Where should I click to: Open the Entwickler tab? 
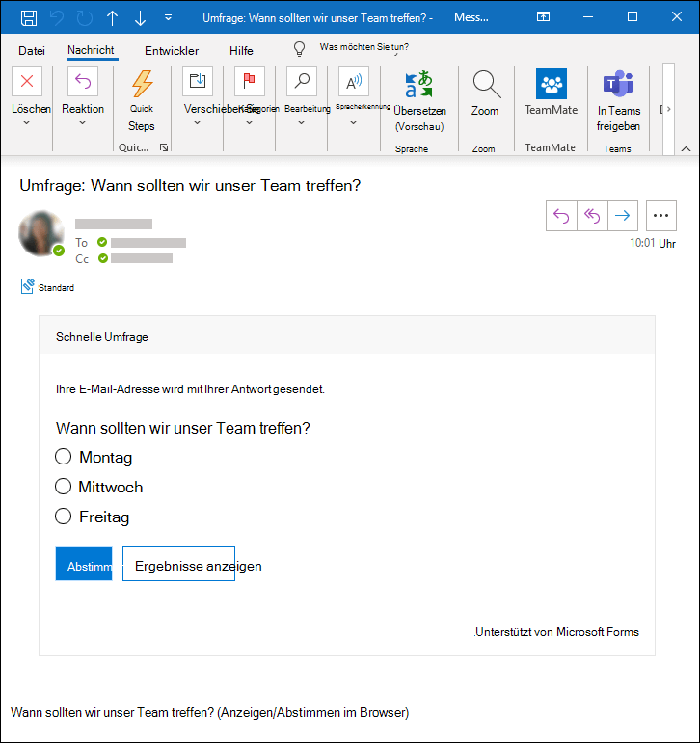pos(172,51)
